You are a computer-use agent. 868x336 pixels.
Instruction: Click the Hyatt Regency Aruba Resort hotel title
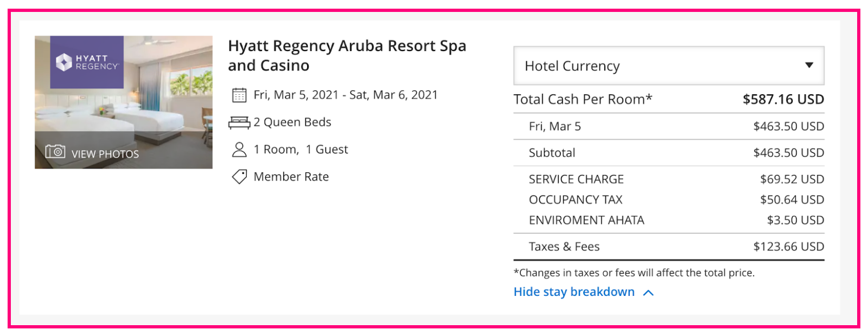tap(347, 56)
